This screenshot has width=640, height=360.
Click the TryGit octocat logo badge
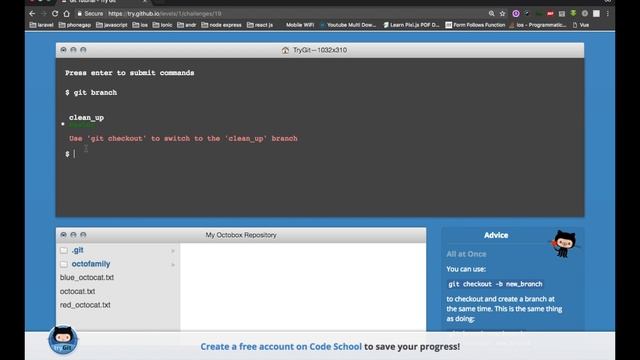[63, 340]
